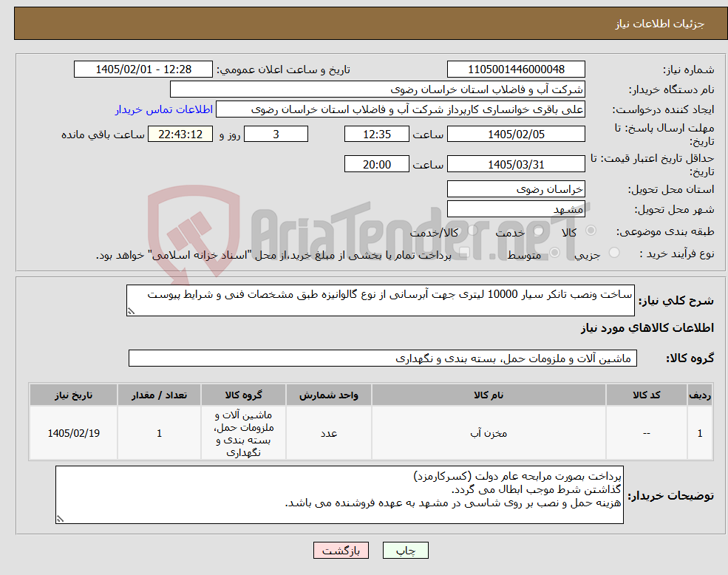Click the payment note about اسناد خزانه اسلامی
728x575 pixels.
coord(273,255)
